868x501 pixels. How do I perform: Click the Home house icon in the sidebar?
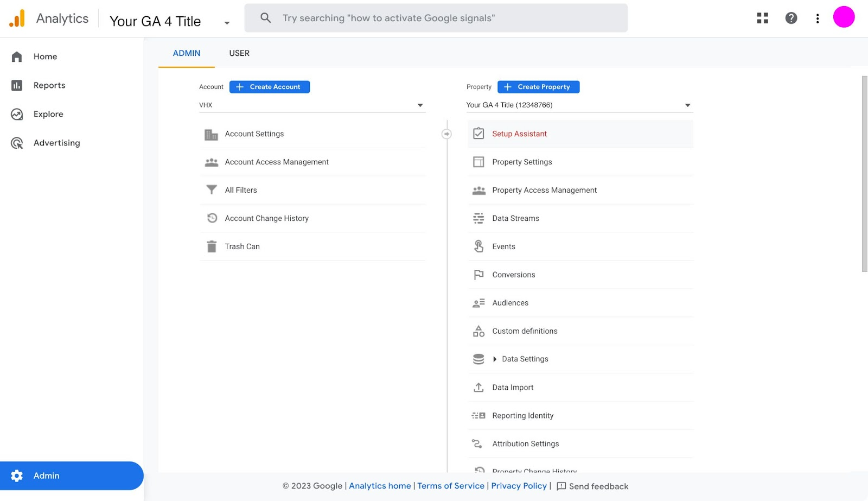point(17,56)
